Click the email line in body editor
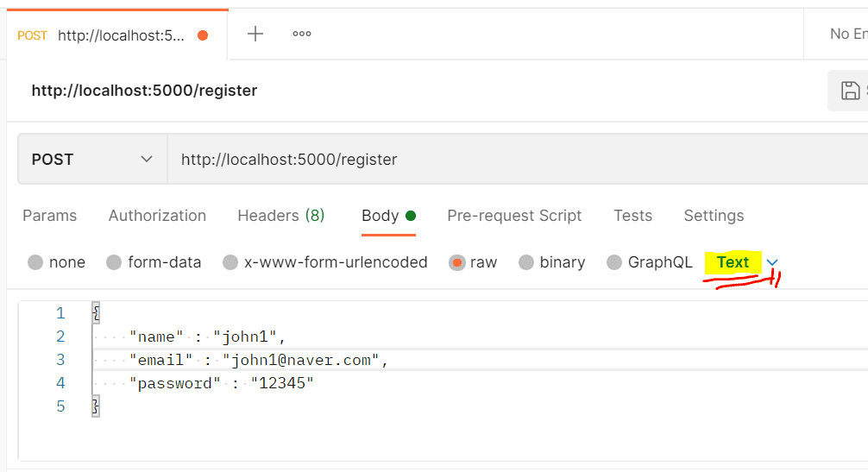The image size is (868, 472). pos(481,360)
